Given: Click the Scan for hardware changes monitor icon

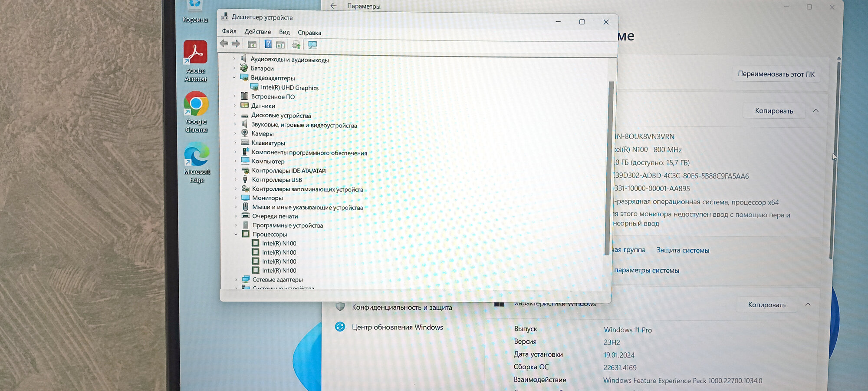Looking at the screenshot, I should coord(312,45).
